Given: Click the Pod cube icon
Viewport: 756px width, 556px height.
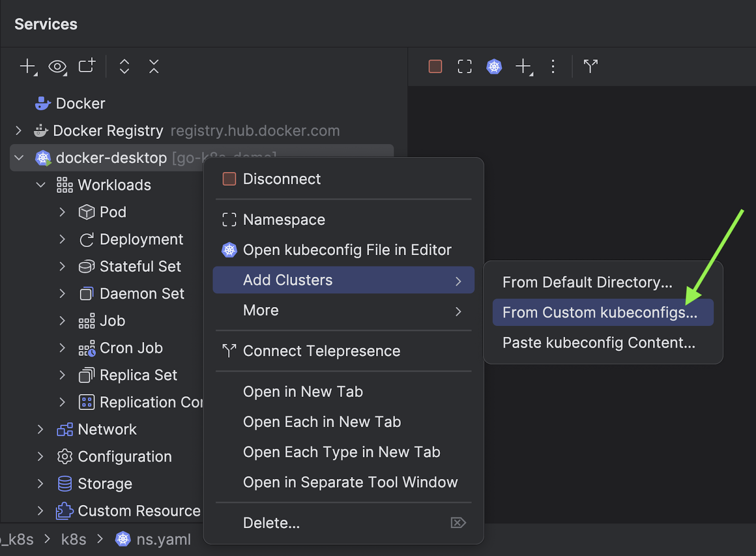Looking at the screenshot, I should click(x=86, y=212).
